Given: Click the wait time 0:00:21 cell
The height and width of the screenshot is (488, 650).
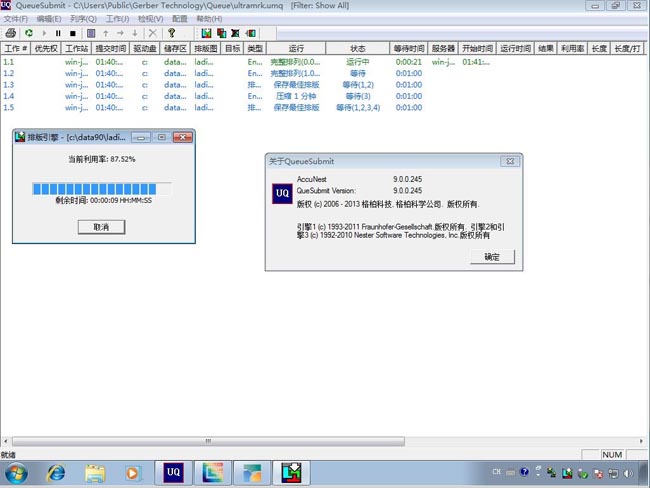Looking at the screenshot, I should (x=408, y=62).
